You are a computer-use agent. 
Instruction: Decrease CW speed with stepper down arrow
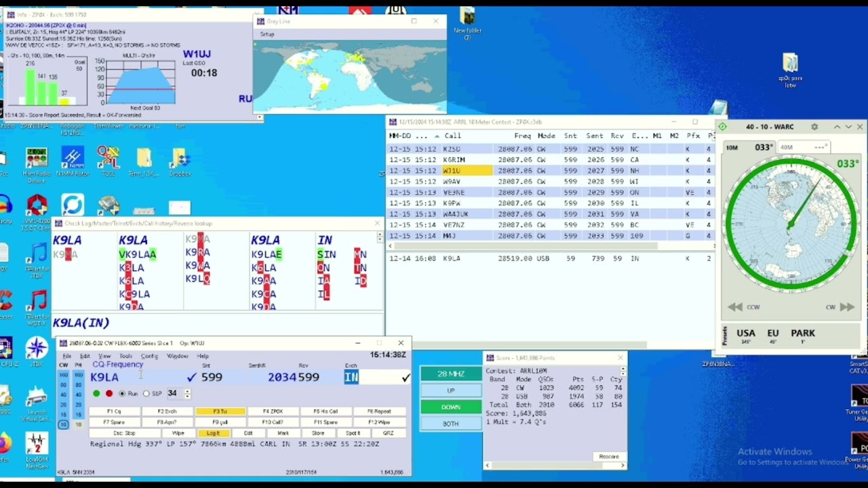coord(187,396)
